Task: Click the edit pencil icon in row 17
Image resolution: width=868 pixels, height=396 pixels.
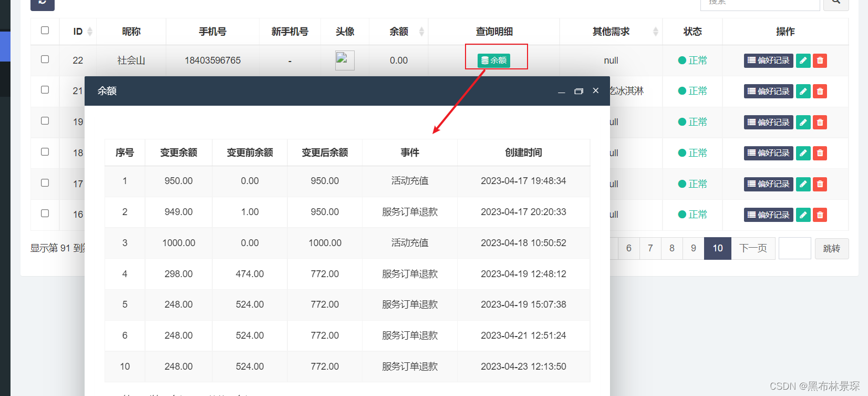Action: pyautogui.click(x=803, y=184)
